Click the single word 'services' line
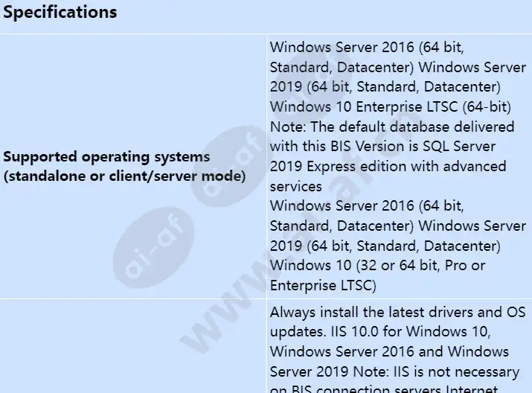The width and height of the screenshot is (532, 393). tap(296, 187)
